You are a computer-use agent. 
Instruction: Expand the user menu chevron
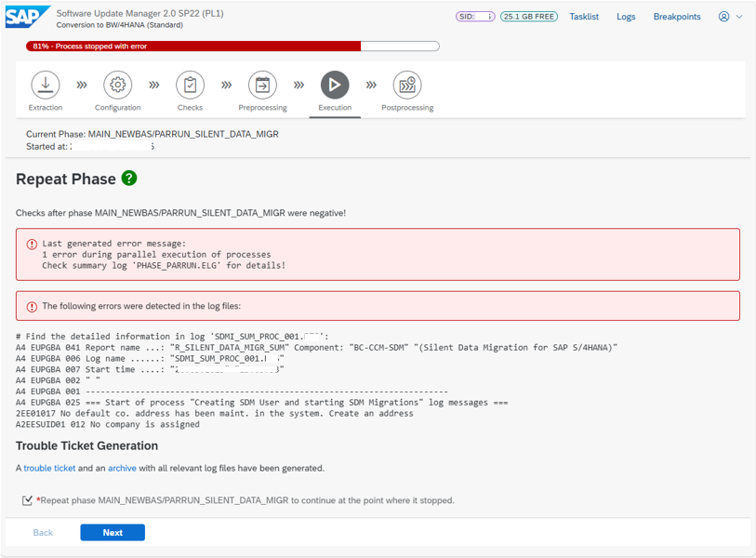point(739,17)
